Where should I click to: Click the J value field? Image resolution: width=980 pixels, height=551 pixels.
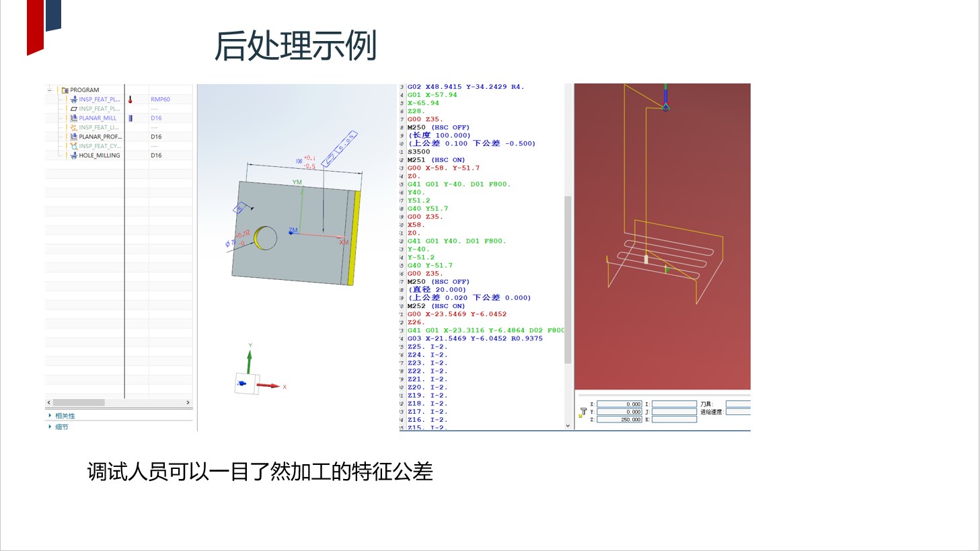coord(674,412)
